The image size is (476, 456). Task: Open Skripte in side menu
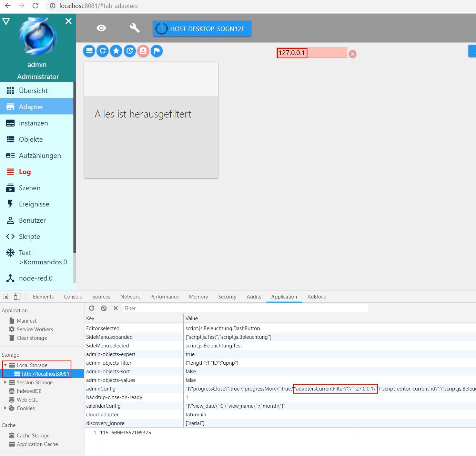point(37,236)
